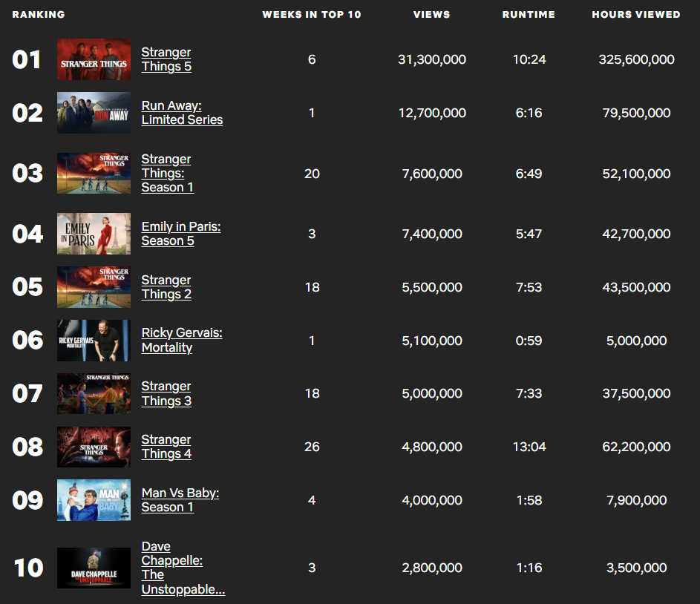The image size is (700, 604).
Task: Click the 0:59 runtime value
Action: (x=529, y=341)
